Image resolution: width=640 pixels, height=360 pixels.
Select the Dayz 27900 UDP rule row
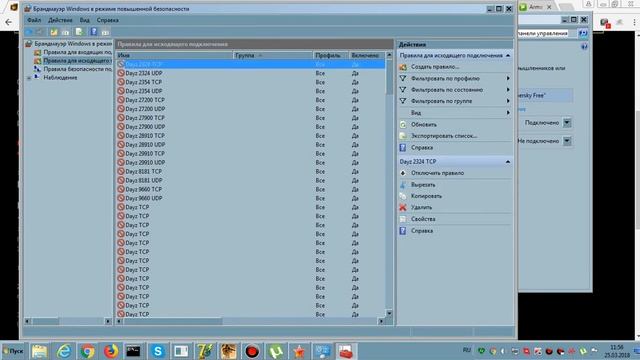[x=250, y=127]
